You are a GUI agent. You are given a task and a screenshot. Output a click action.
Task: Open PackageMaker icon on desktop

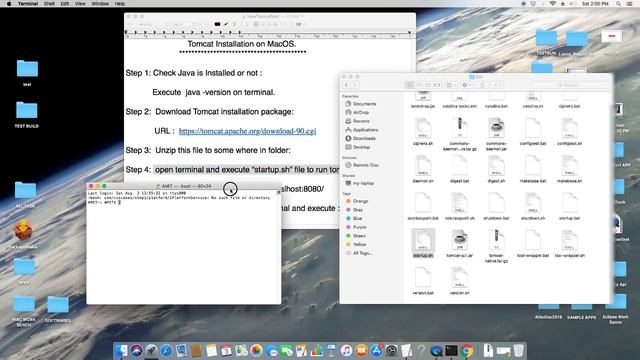pos(23,234)
